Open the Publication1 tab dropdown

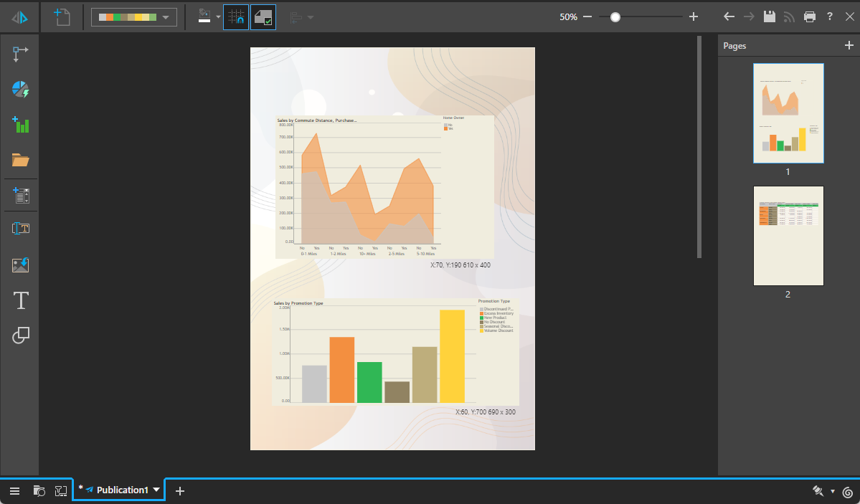(x=156, y=490)
